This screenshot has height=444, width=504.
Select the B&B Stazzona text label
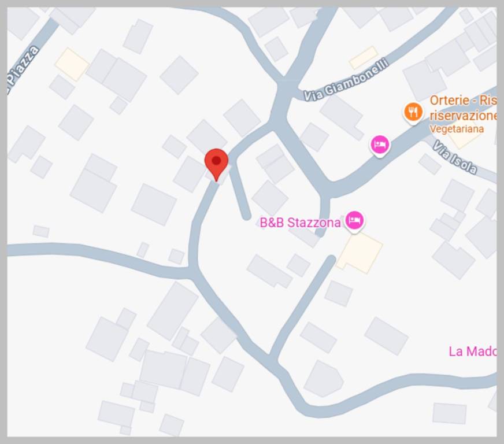[x=300, y=223]
